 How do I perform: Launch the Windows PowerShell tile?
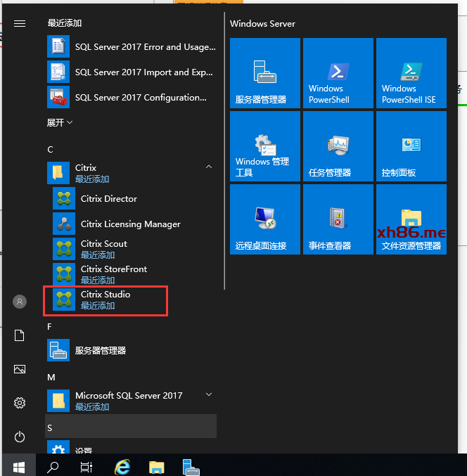point(338,73)
